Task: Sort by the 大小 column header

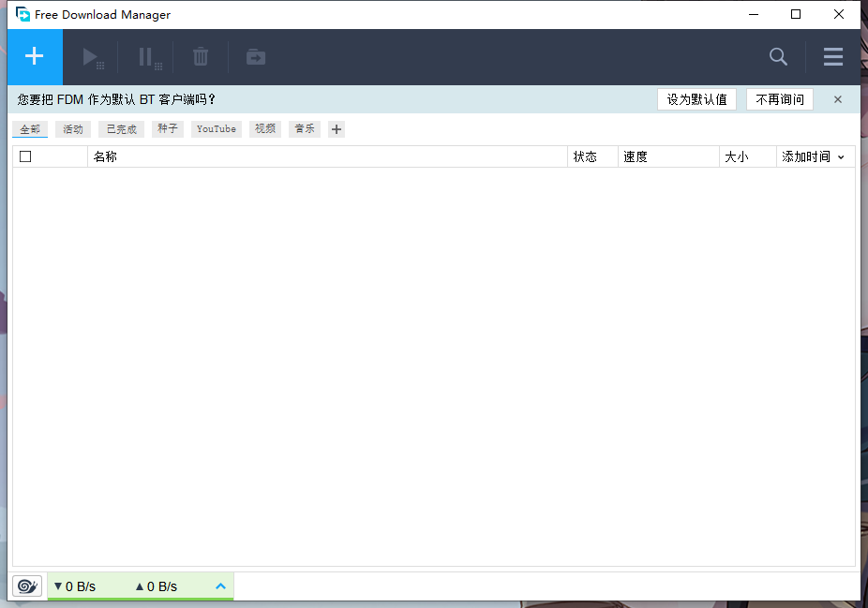Action: pos(748,156)
